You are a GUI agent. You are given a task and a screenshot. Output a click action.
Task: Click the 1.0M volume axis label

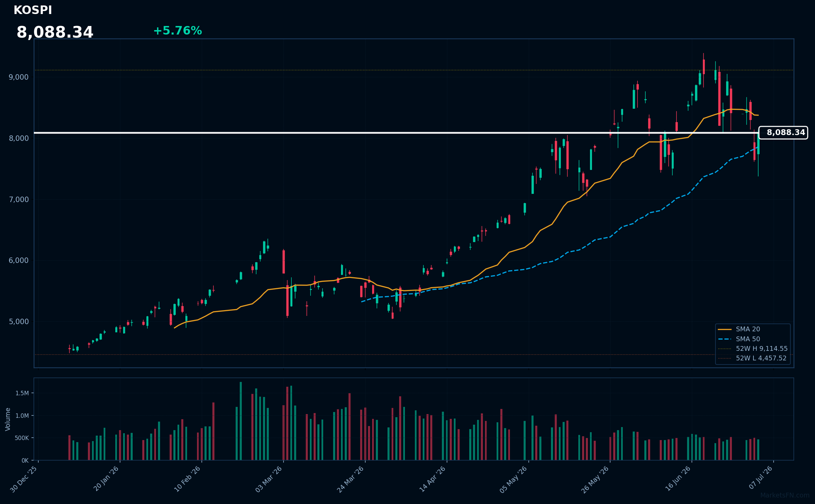(x=22, y=416)
